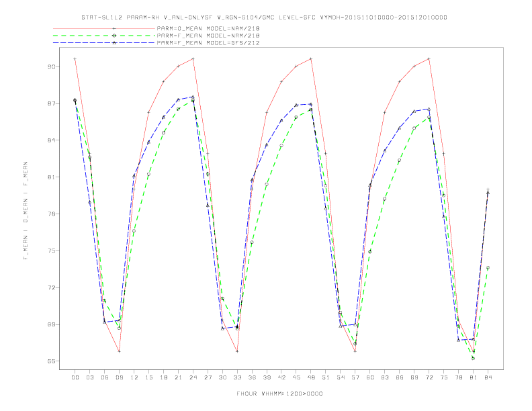Click the blue dashed line legend sample
The image size is (532, 411).
click(104, 43)
